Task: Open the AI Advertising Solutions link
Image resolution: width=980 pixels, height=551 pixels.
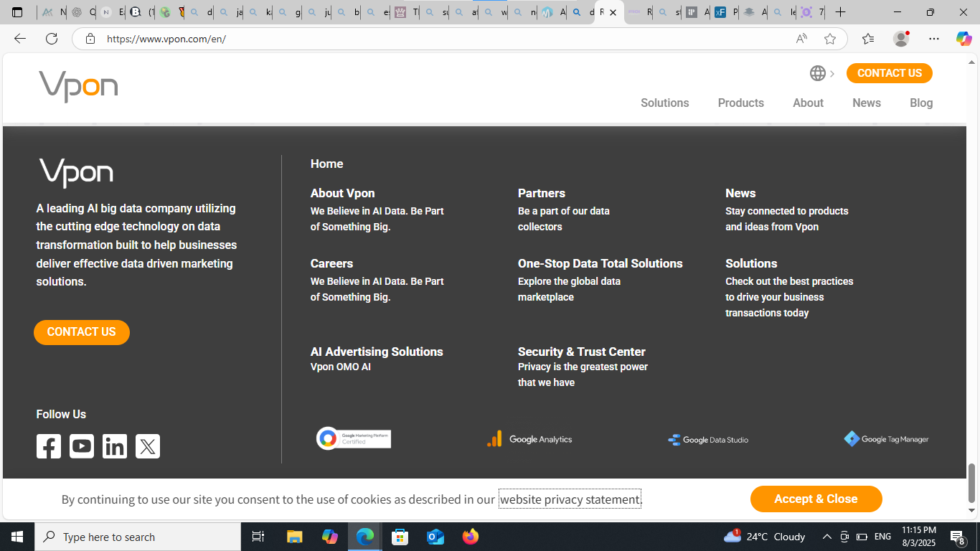Action: pos(377,352)
